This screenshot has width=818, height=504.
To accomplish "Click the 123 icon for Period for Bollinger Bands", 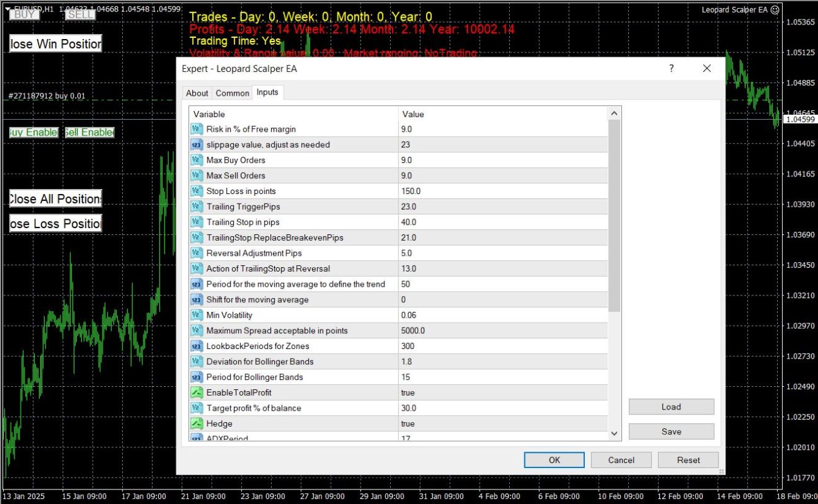I will tap(196, 377).
